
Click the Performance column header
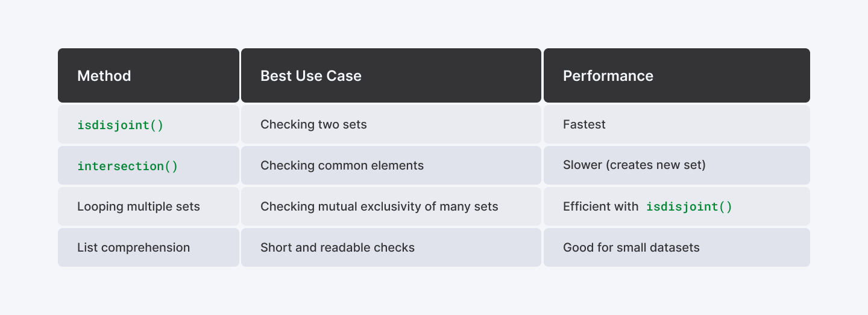[677, 75]
